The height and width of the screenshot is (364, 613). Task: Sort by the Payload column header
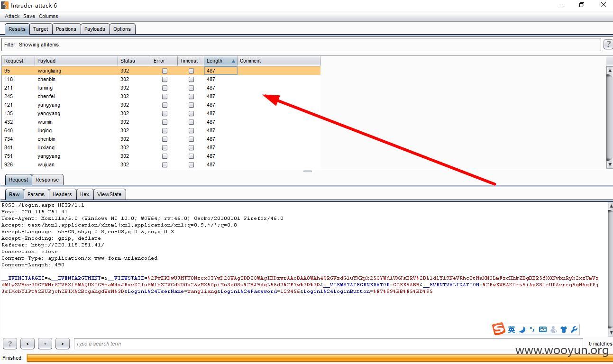click(x=76, y=61)
